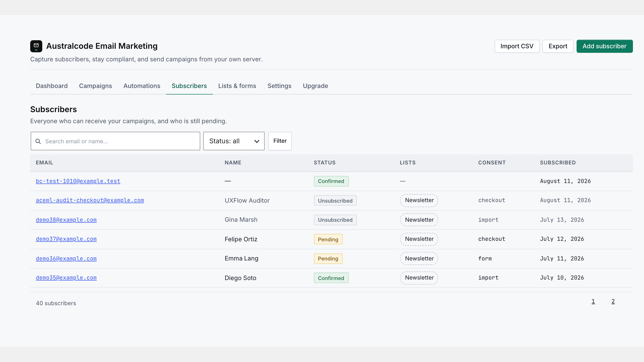This screenshot has width=644, height=362.
Task: Click the 40 subscribers count text
Action: (56, 303)
